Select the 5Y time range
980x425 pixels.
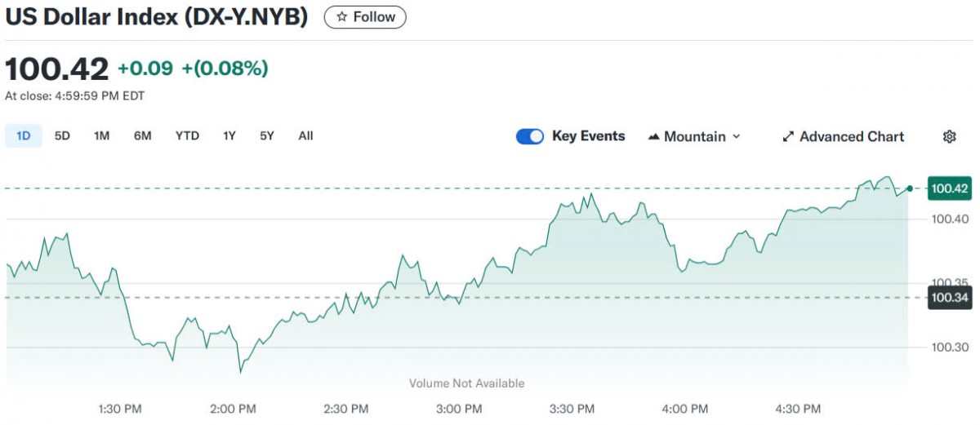click(267, 136)
